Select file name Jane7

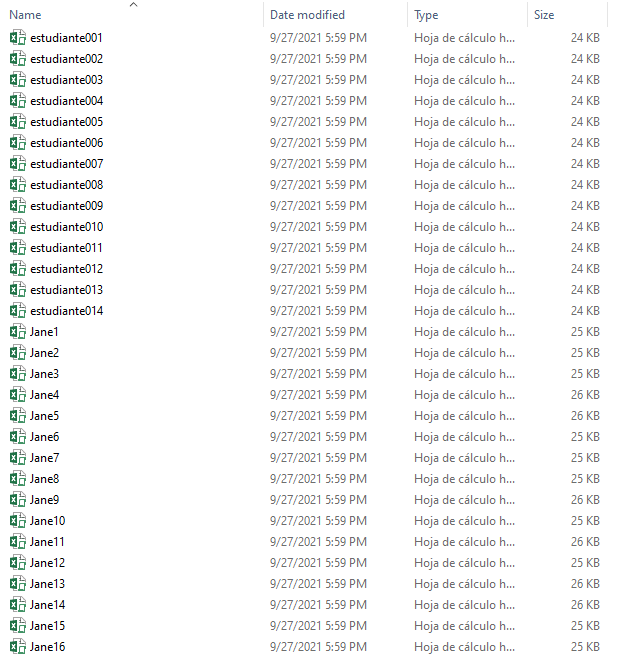pyautogui.click(x=44, y=458)
